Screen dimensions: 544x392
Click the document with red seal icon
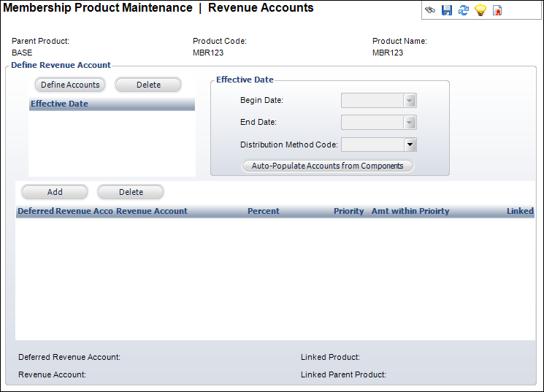(497, 10)
